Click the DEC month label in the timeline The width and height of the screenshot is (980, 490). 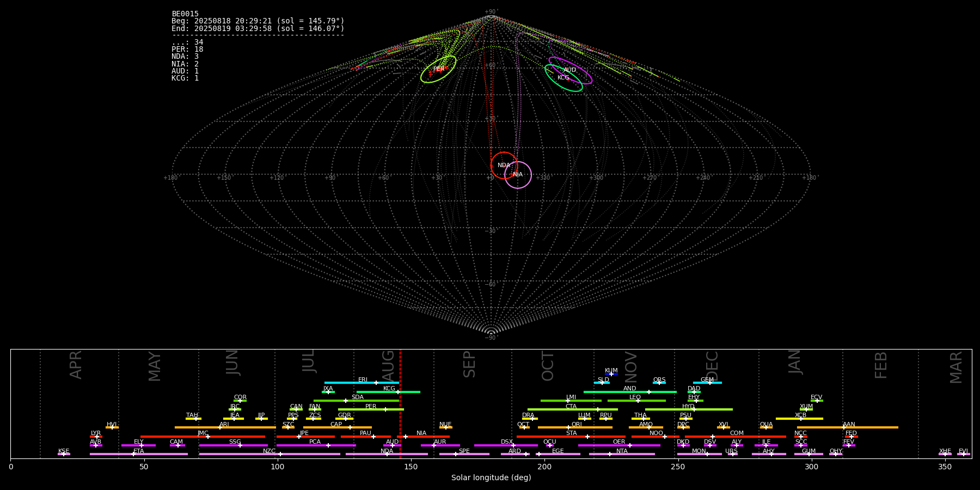[712, 366]
